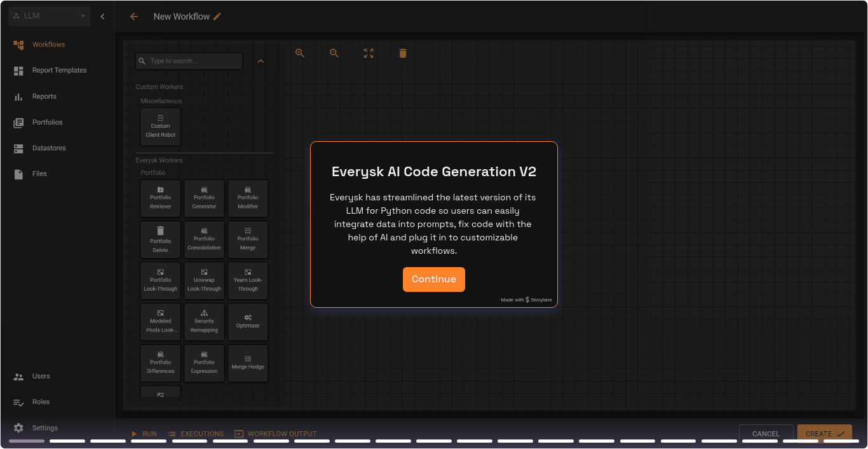Open WORKFLOW OUTPUT panel
Viewport: 868px width, 449px height.
(x=275, y=434)
